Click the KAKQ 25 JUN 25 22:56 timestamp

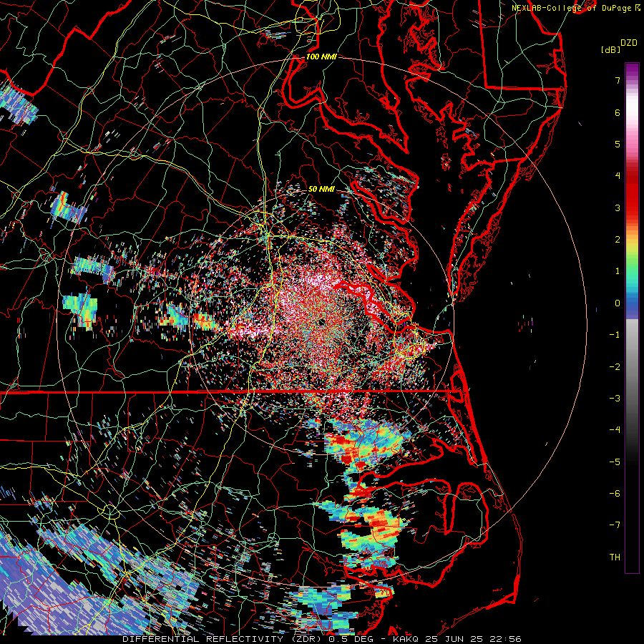tap(457, 639)
